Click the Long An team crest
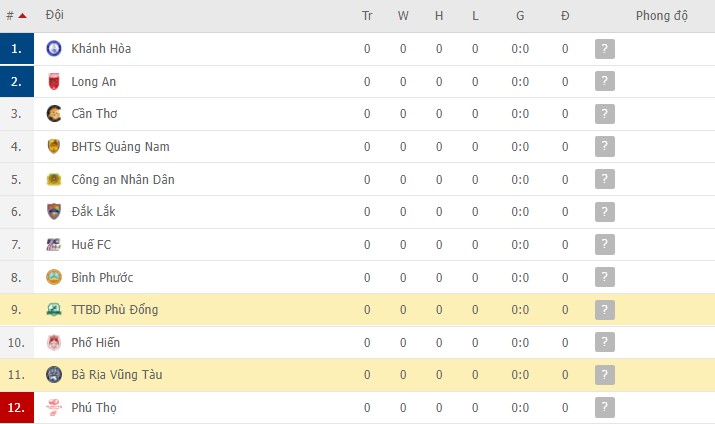715x424 pixels. coord(54,81)
